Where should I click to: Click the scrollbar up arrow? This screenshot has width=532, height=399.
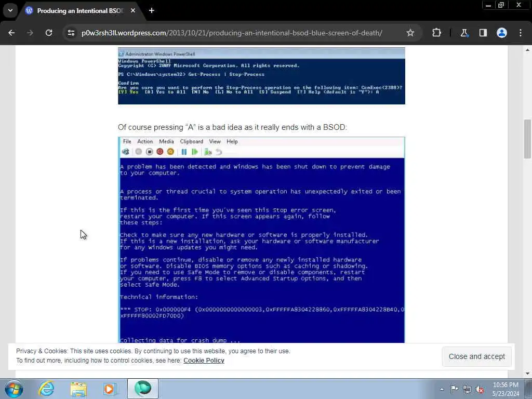coord(527,50)
